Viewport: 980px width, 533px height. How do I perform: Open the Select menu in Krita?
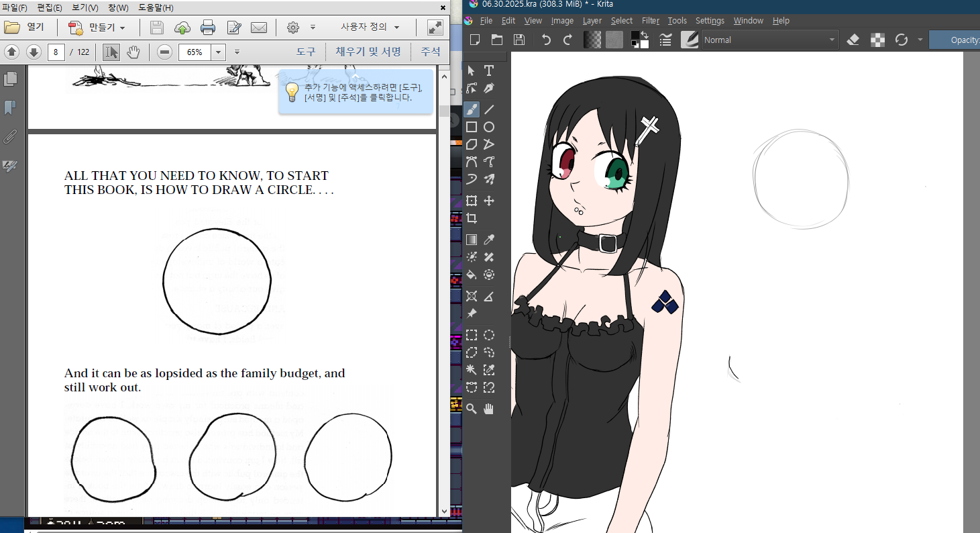[x=621, y=21]
